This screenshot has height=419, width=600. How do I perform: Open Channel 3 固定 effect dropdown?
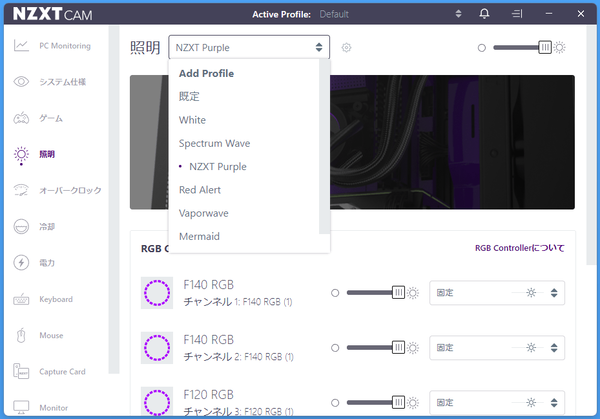tap(497, 403)
